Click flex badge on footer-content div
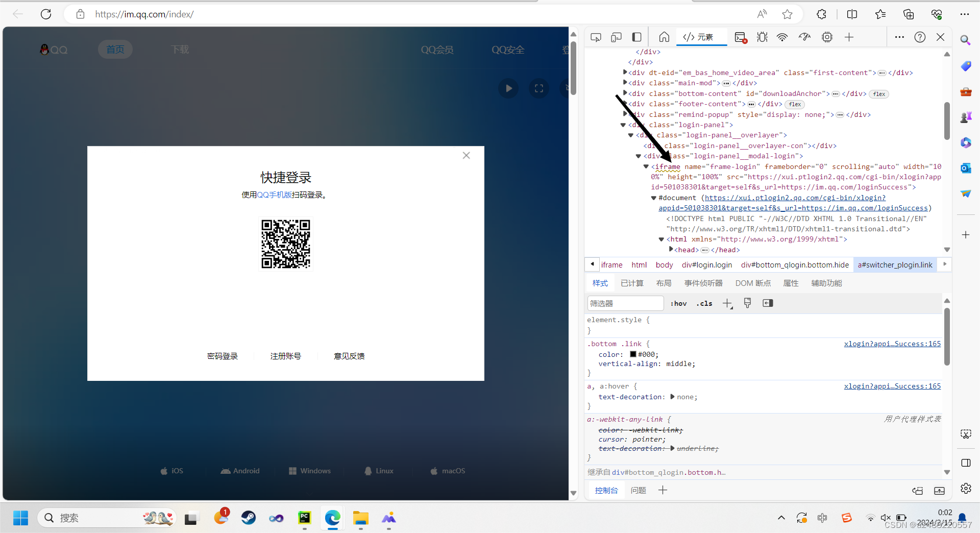 click(x=795, y=104)
